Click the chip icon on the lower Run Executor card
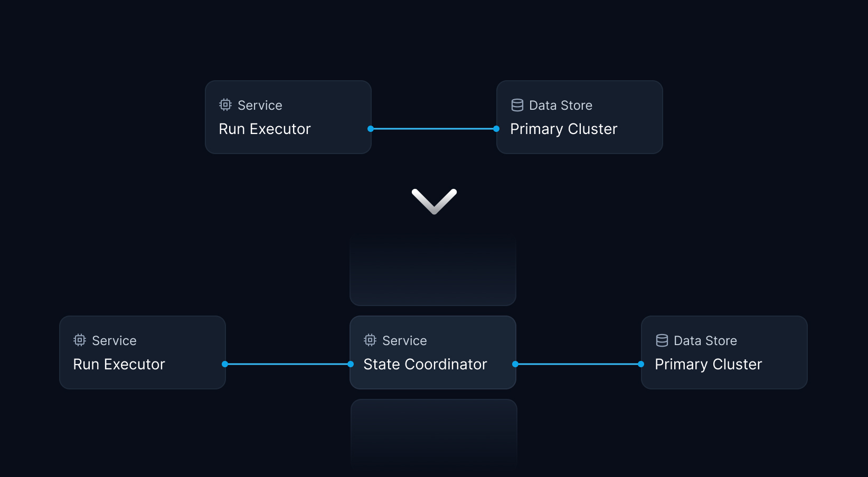The height and width of the screenshot is (477, 868). [80, 340]
